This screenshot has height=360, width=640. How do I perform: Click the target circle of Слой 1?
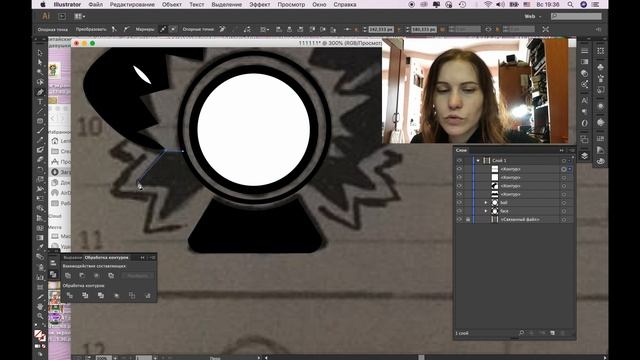(564, 160)
